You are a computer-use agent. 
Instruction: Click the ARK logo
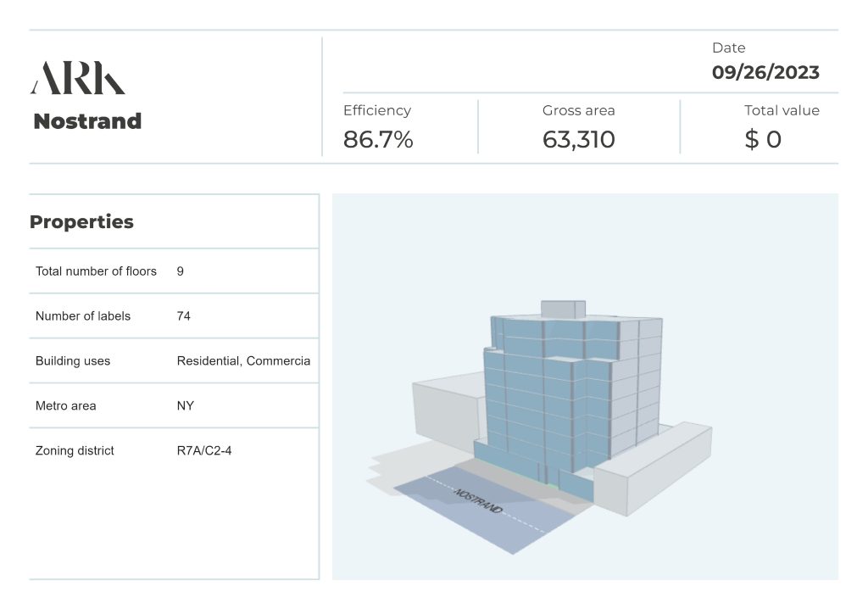(x=78, y=78)
